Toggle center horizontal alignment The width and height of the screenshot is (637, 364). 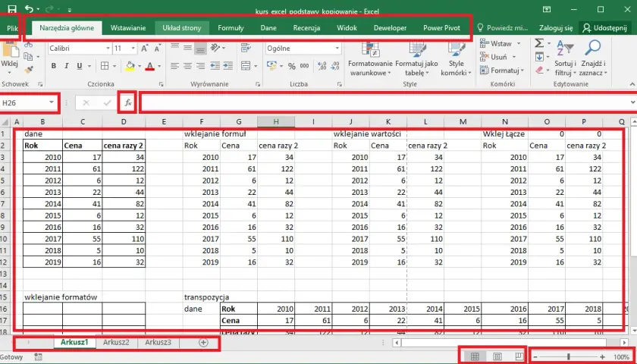coord(187,65)
